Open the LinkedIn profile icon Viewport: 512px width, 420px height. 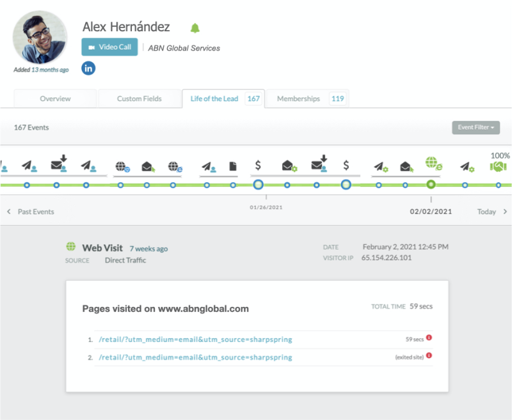[88, 68]
